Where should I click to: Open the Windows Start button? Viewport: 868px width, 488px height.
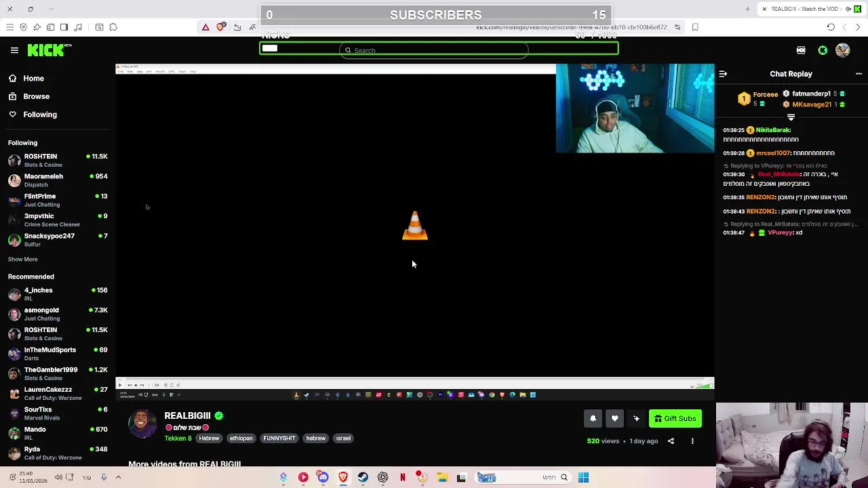pos(583,478)
